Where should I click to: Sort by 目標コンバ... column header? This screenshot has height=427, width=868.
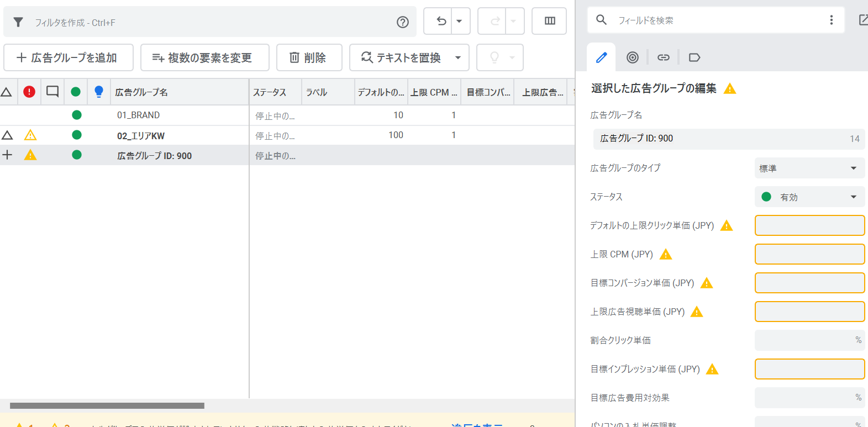point(488,92)
